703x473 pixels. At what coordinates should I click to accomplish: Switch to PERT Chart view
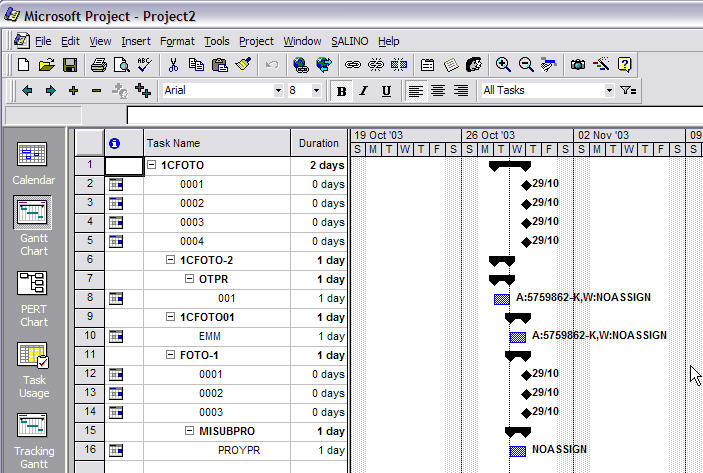coord(33,297)
